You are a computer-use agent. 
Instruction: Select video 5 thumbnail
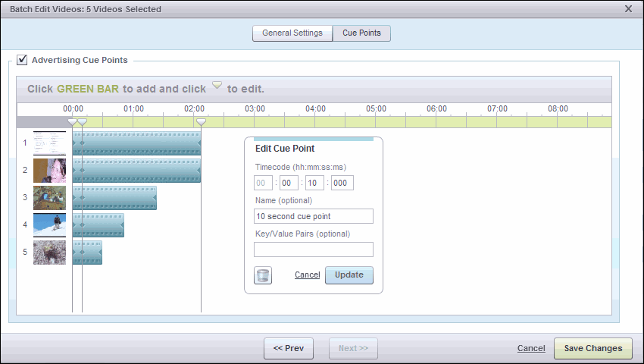click(x=50, y=252)
